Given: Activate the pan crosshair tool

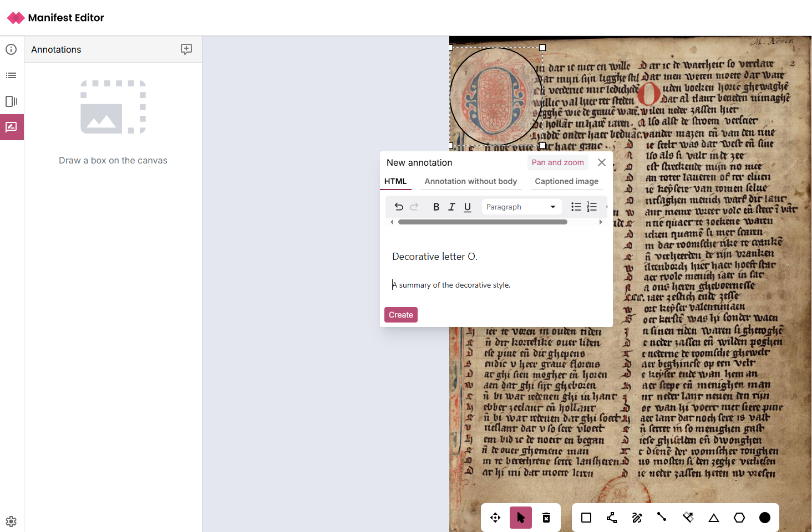Looking at the screenshot, I should pos(495,518).
